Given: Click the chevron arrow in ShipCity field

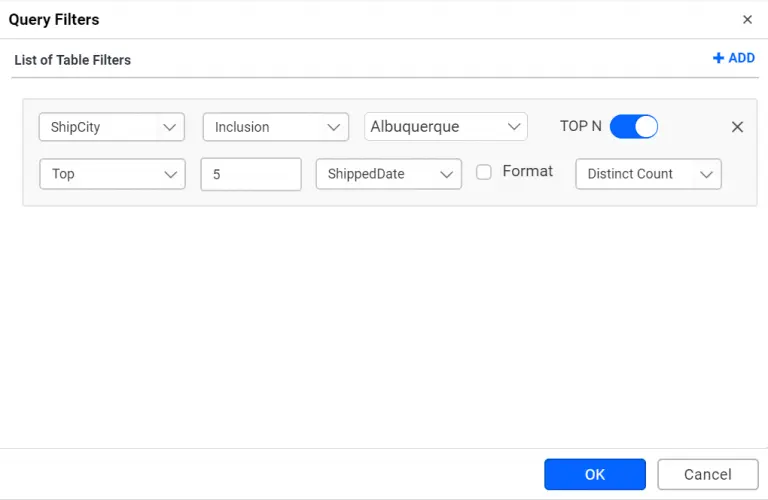Looking at the screenshot, I should 169,127.
